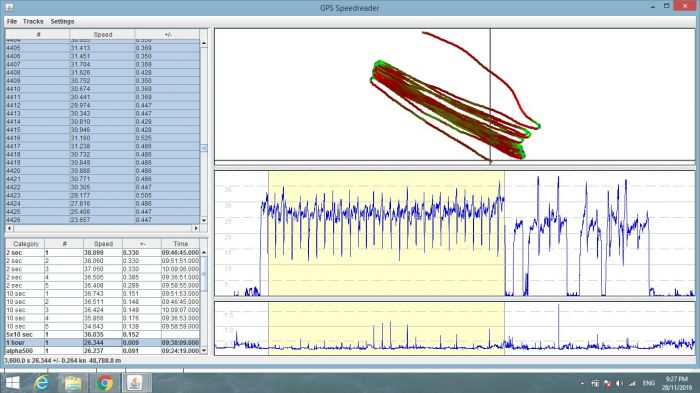Open the Windows Start button

click(12, 383)
